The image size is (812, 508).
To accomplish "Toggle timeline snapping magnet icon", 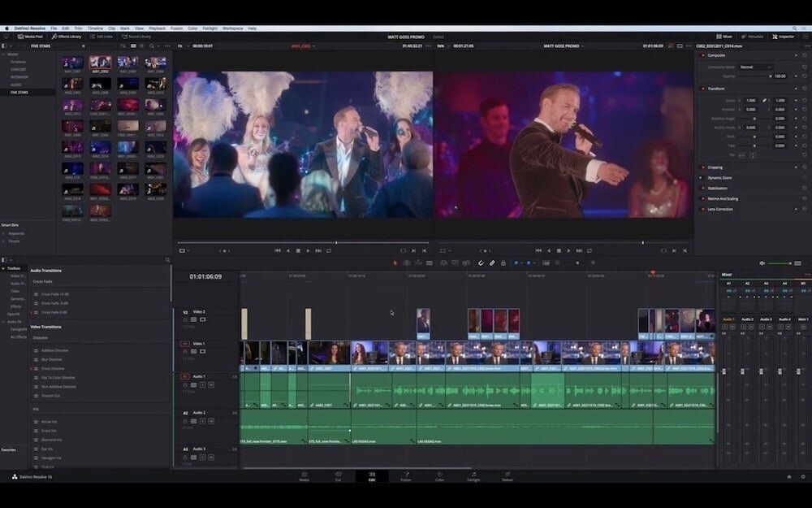I will click(481, 263).
